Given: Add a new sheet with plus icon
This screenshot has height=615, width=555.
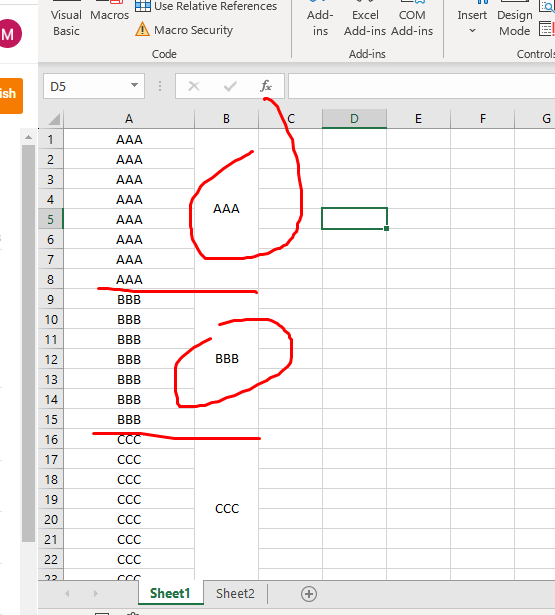Looking at the screenshot, I should point(309,594).
